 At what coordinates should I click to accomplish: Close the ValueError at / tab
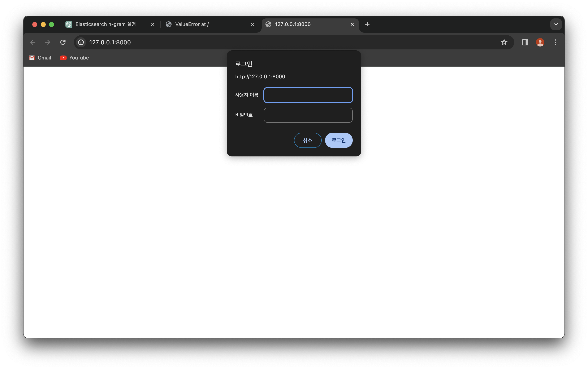tap(252, 24)
